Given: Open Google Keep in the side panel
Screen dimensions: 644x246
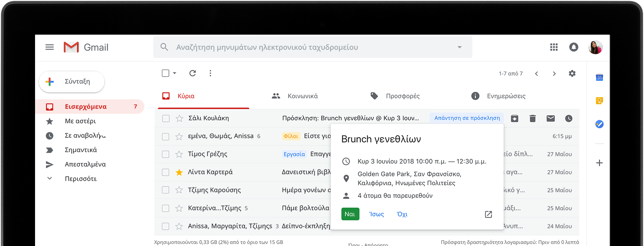Looking at the screenshot, I should point(600,101).
